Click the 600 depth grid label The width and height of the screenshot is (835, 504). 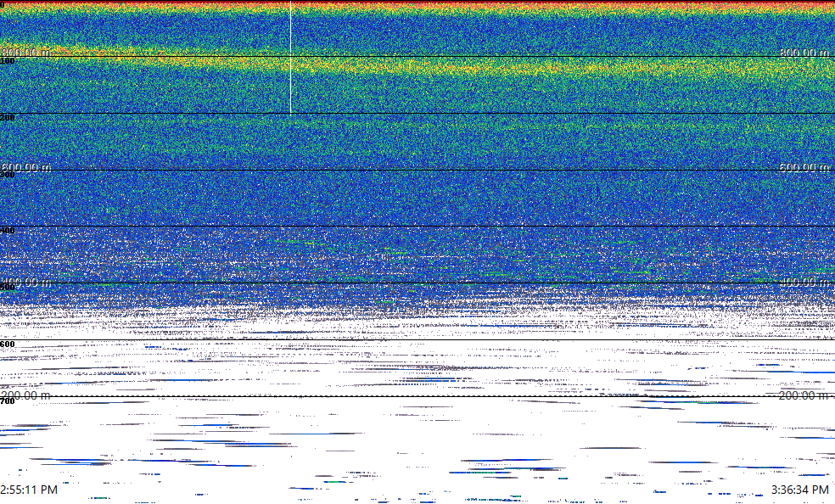[8, 344]
